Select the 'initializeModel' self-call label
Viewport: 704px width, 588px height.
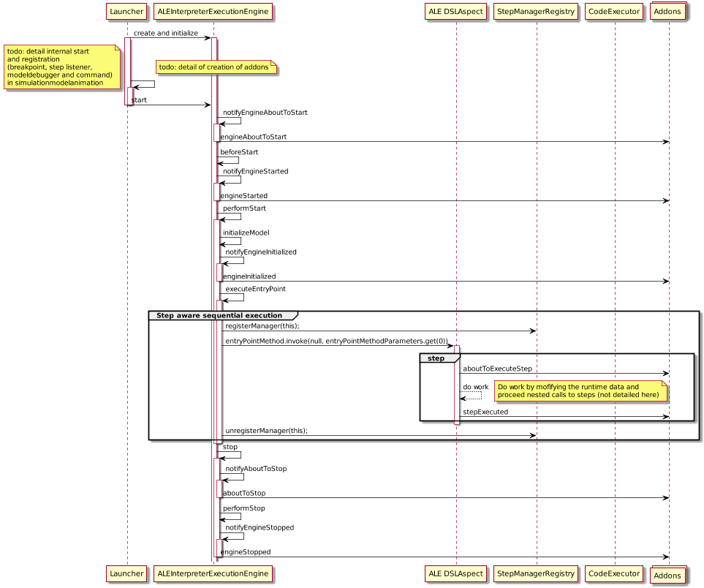[x=246, y=233]
